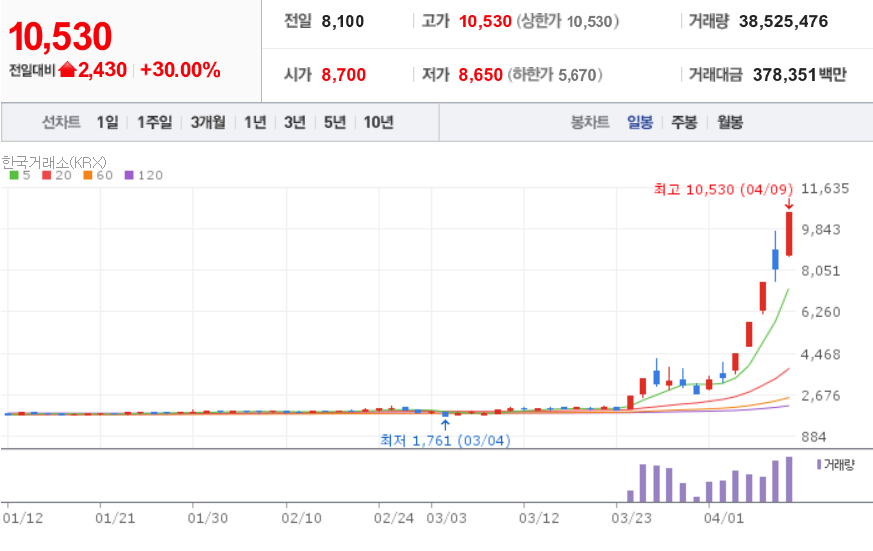Viewport: 873px width, 551px height.
Task: Choose the 5년 chart range
Action: point(335,122)
